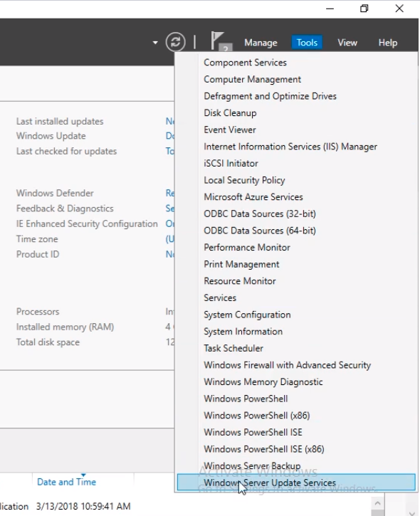
Task: Click the Last checked for updates label
Action: click(66, 151)
